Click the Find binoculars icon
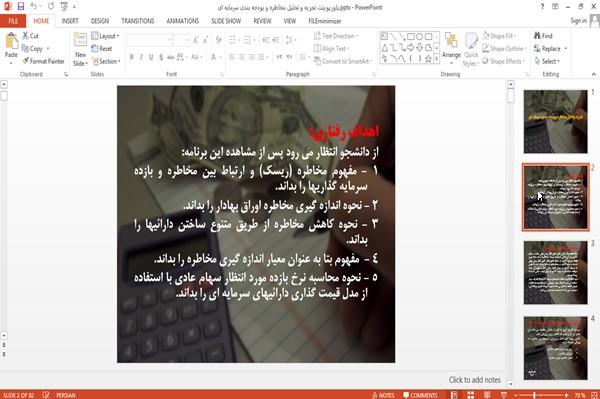Screen dimensions: 600x399 coord(537,36)
